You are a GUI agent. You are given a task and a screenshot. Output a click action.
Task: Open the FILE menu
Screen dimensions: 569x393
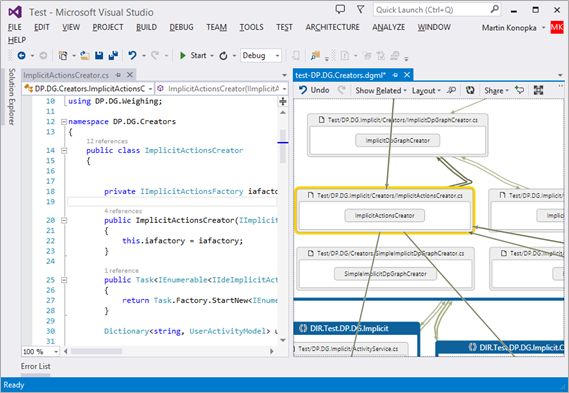(15, 27)
